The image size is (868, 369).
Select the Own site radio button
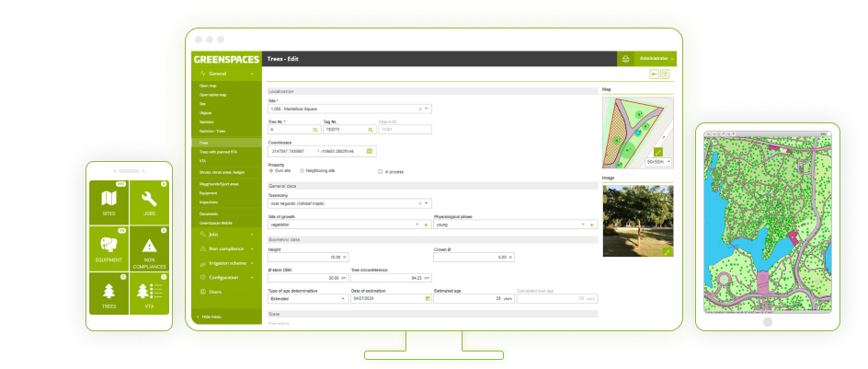(269, 171)
